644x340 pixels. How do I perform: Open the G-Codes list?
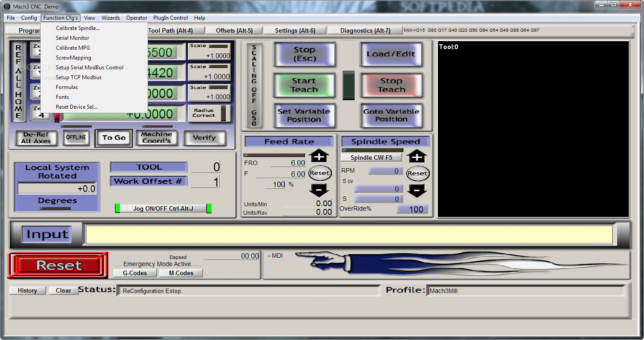(135, 273)
